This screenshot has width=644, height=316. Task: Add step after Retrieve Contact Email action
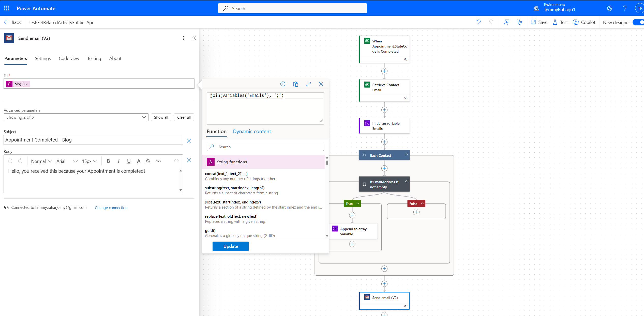384,110
